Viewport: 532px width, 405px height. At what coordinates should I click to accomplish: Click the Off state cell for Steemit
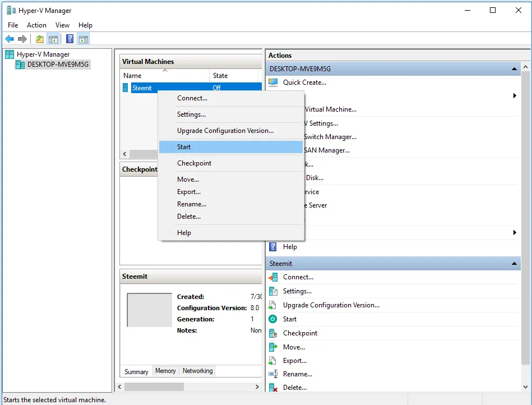(x=216, y=88)
